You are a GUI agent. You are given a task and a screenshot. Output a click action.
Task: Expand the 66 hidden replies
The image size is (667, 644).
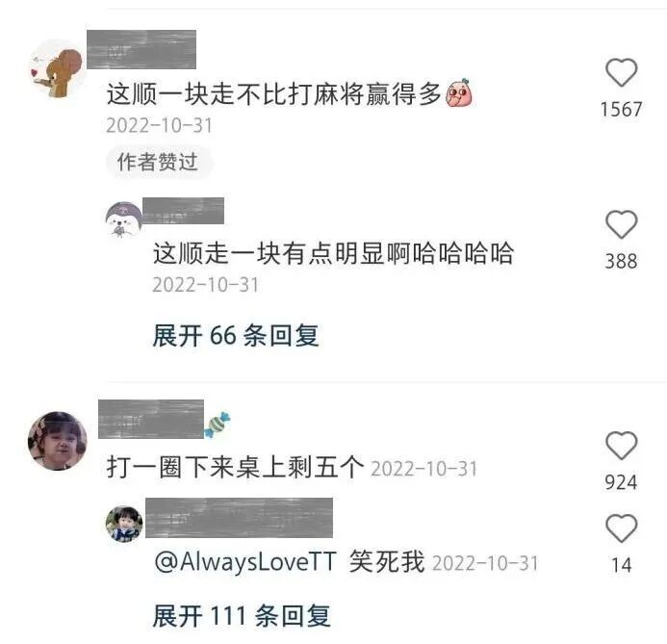(236, 336)
